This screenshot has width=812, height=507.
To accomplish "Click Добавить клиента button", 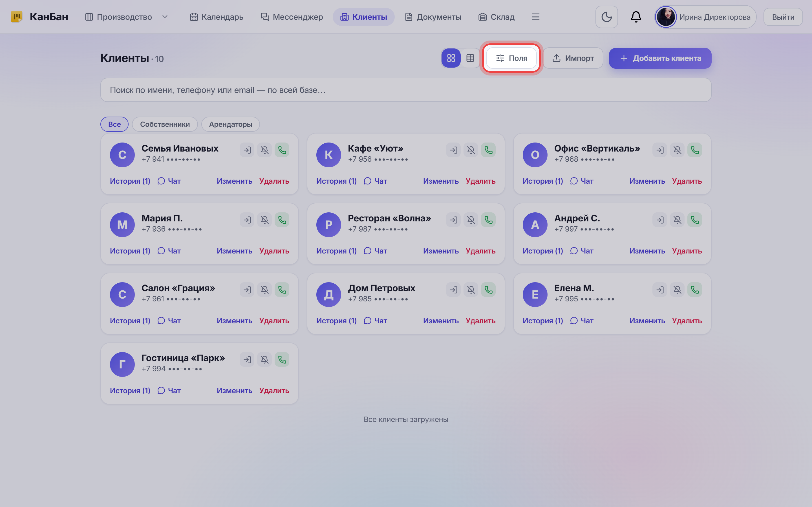I will coord(660,58).
